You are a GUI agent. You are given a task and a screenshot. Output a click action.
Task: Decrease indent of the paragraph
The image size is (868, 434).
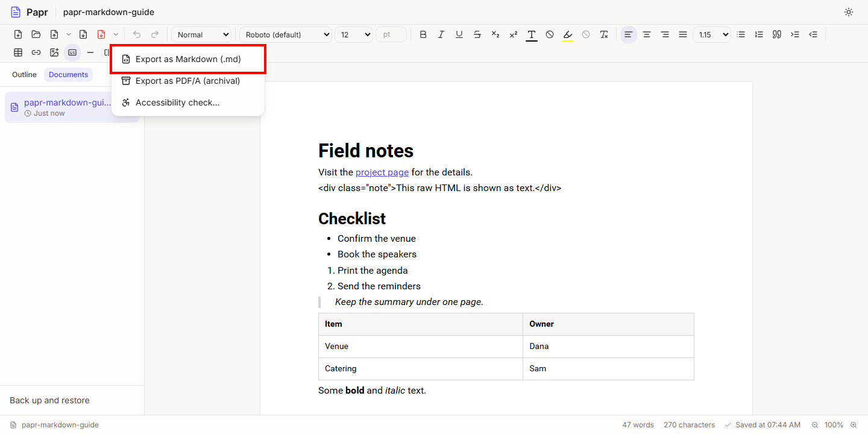point(813,34)
